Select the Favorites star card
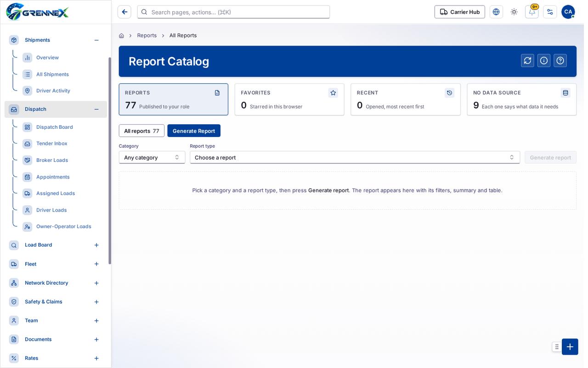 click(x=289, y=99)
